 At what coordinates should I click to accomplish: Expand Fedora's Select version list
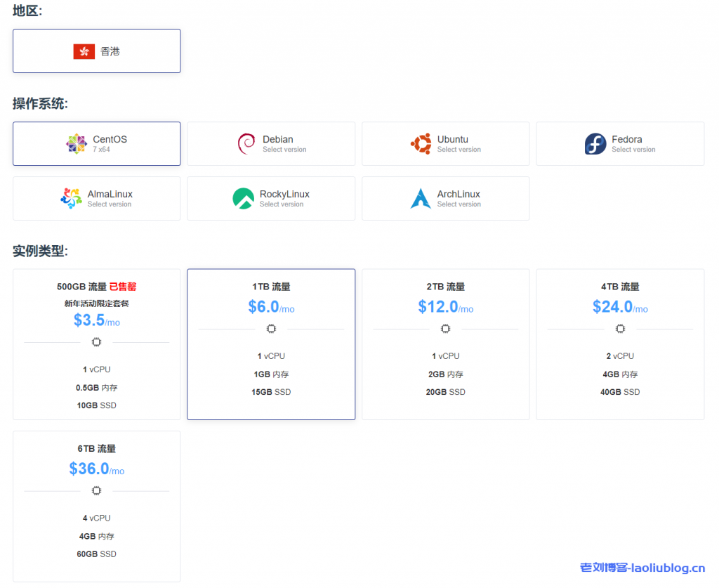click(x=633, y=150)
